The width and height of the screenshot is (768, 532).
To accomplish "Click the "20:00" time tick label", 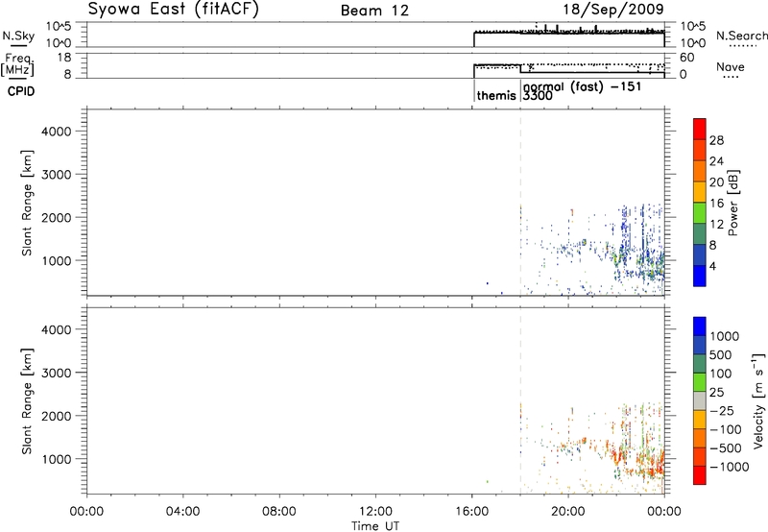I will [x=568, y=512].
